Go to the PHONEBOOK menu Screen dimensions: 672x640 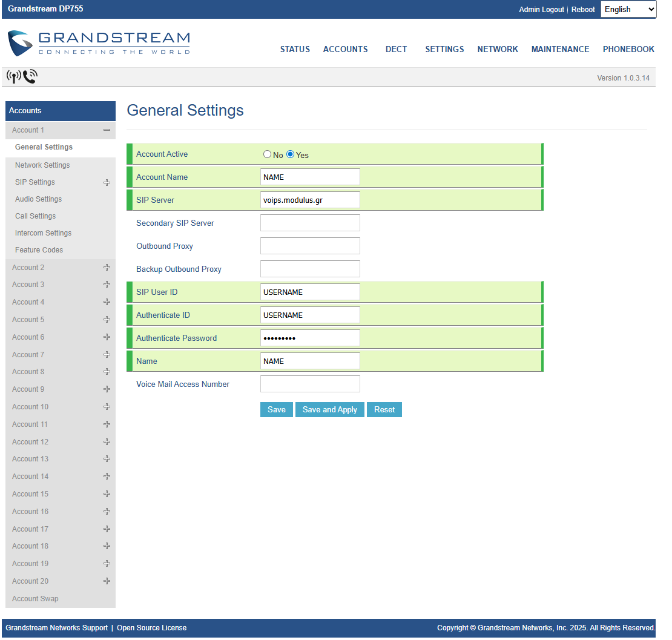pyautogui.click(x=628, y=50)
